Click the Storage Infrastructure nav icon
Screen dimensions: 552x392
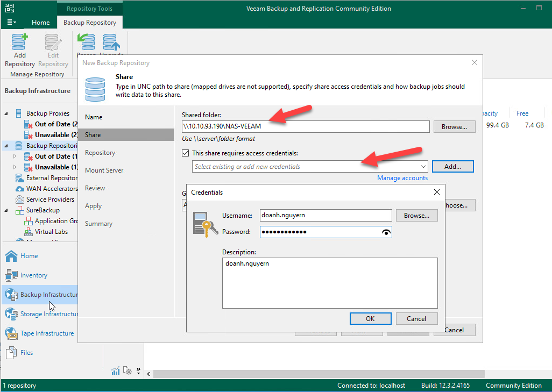point(12,314)
